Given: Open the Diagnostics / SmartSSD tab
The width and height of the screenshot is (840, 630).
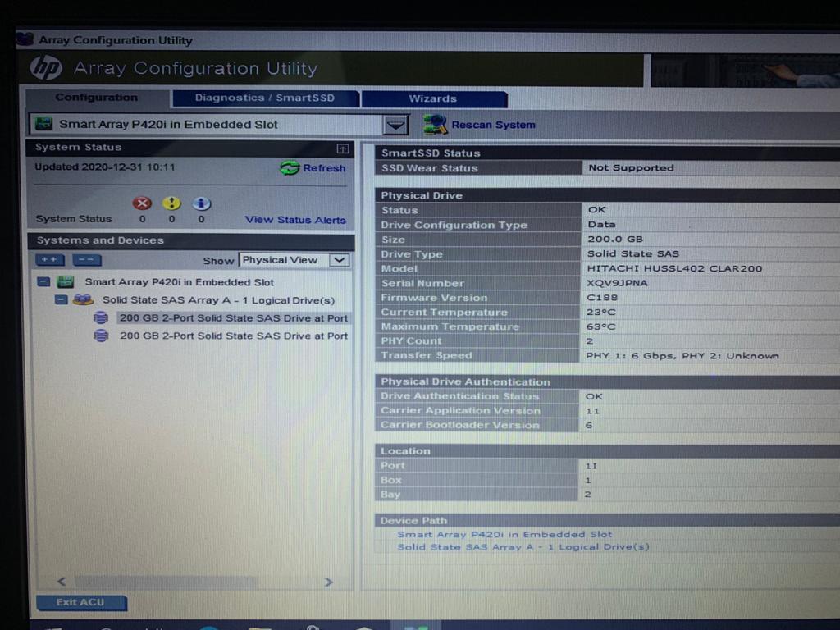Looking at the screenshot, I should pyautogui.click(x=265, y=98).
